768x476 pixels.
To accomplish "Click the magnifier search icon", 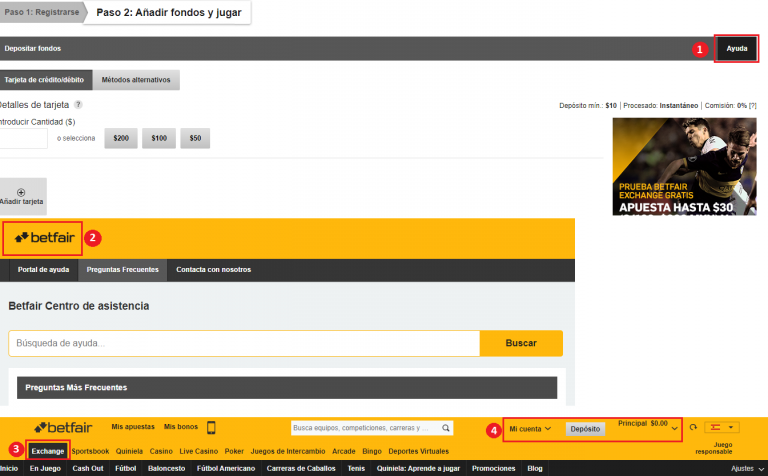I will coord(446,428).
